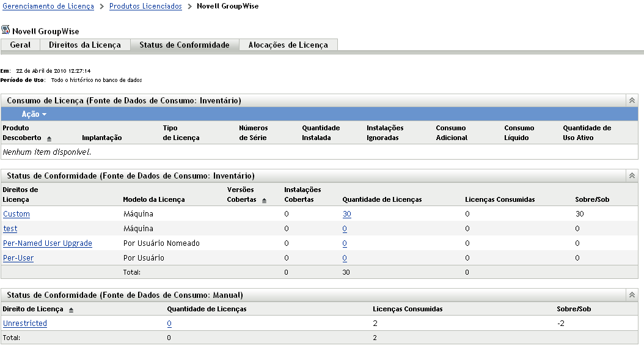The height and width of the screenshot is (348, 644).
Task: Click the Consumo Adicional column header
Action: tap(452, 133)
